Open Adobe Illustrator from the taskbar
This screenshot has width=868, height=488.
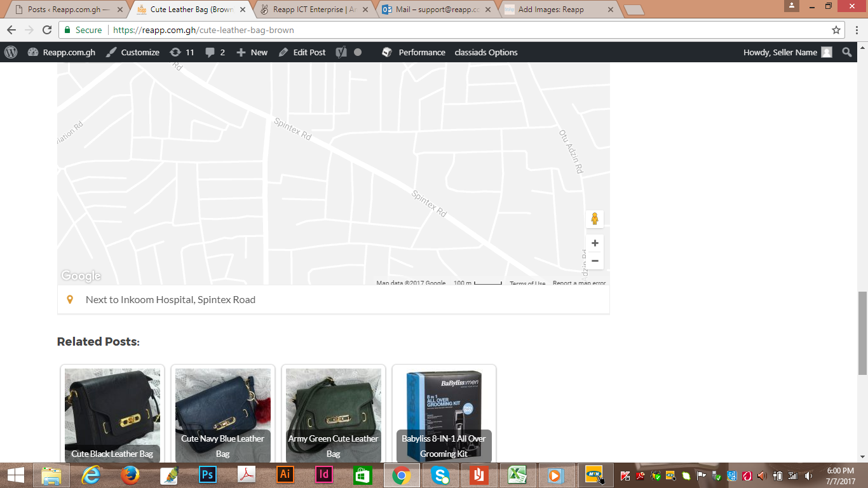(285, 475)
